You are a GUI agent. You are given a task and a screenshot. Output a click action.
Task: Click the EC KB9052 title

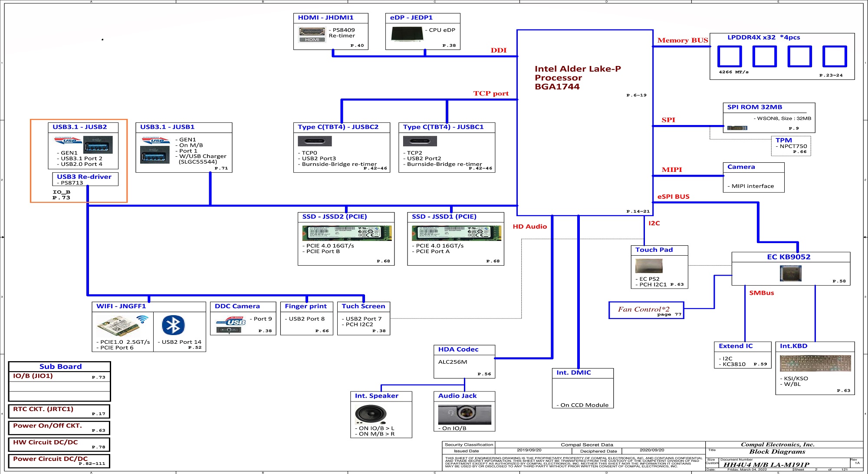pyautogui.click(x=789, y=257)
